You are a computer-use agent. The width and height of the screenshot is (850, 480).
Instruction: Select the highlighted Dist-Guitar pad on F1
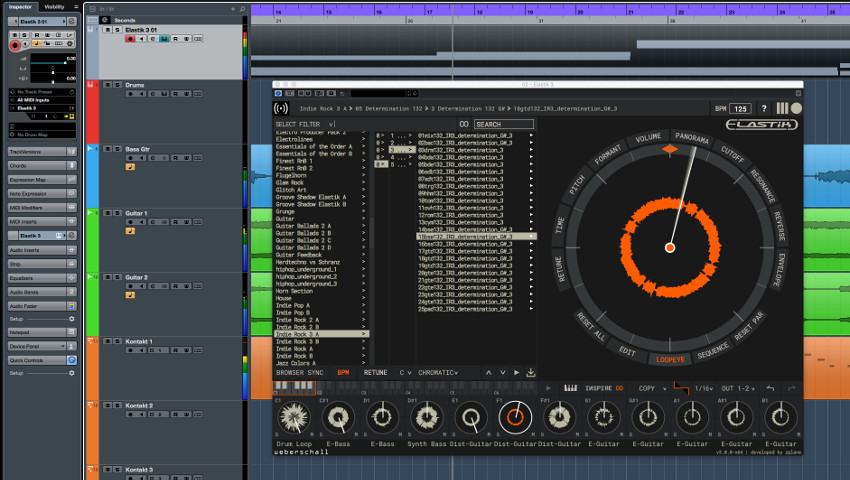pyautogui.click(x=515, y=417)
